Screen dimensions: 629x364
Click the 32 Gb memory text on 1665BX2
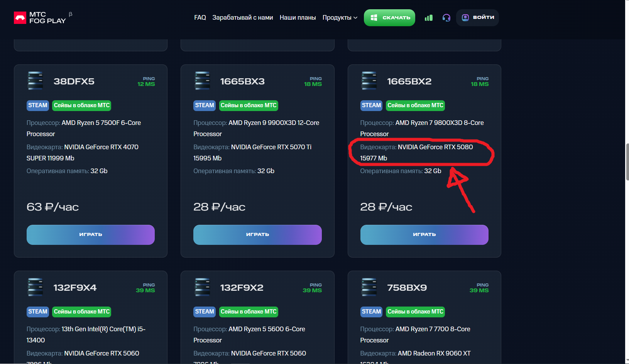433,171
